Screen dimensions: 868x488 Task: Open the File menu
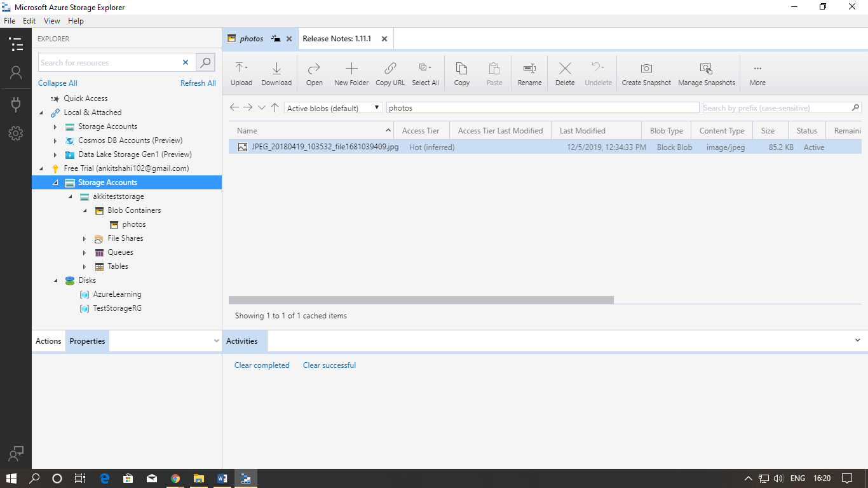(x=10, y=21)
